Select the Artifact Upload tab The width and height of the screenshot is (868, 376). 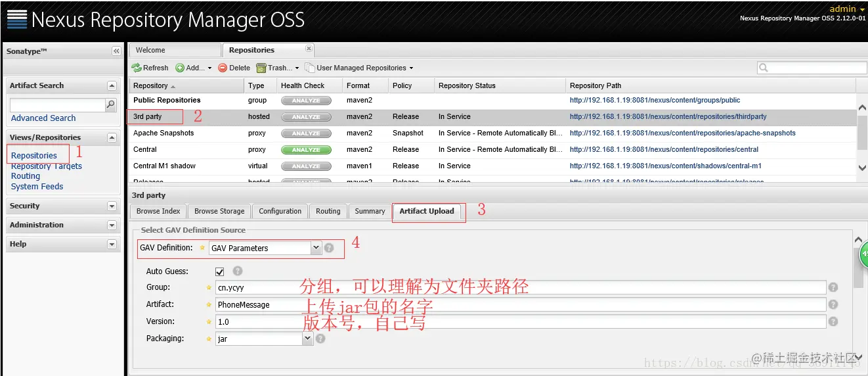(x=427, y=211)
